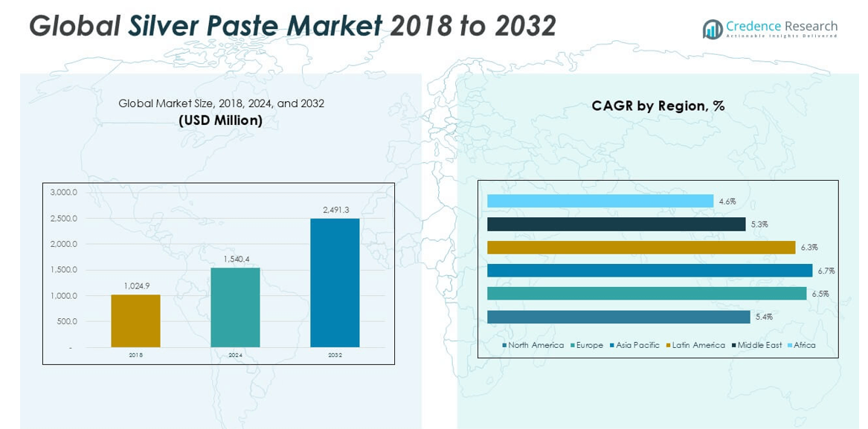Click the Credence Research logo icon

(713, 30)
